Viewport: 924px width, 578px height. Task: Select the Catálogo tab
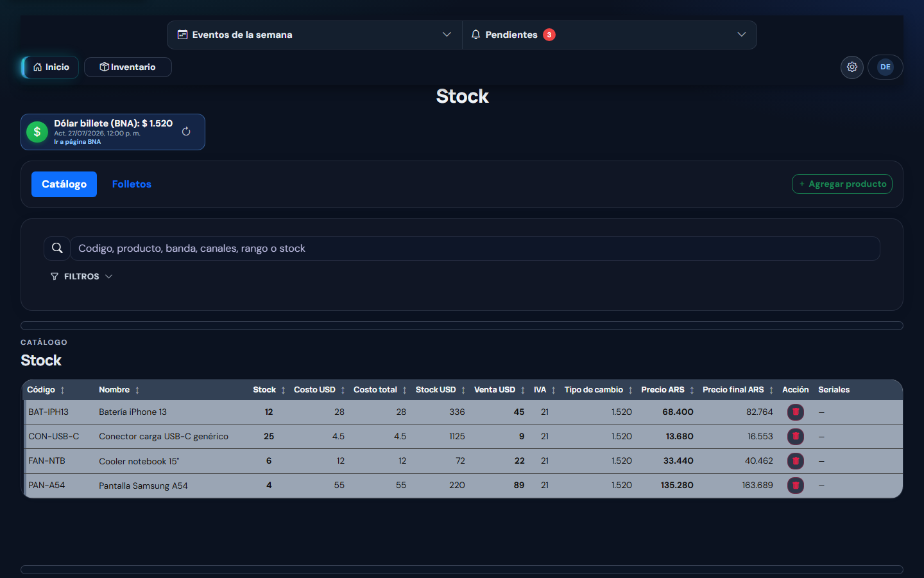pyautogui.click(x=64, y=184)
